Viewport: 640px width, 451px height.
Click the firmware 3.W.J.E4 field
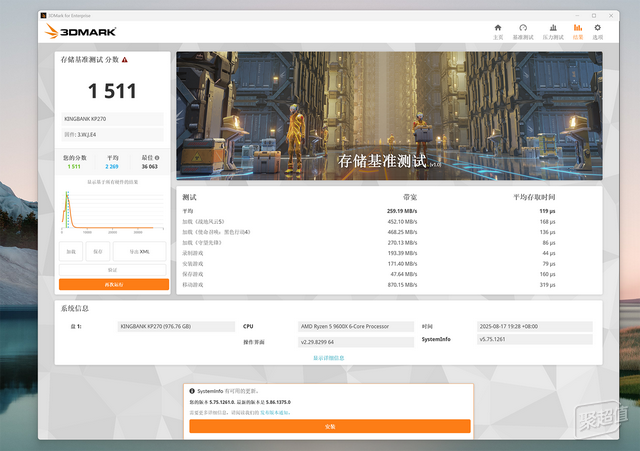(x=113, y=134)
